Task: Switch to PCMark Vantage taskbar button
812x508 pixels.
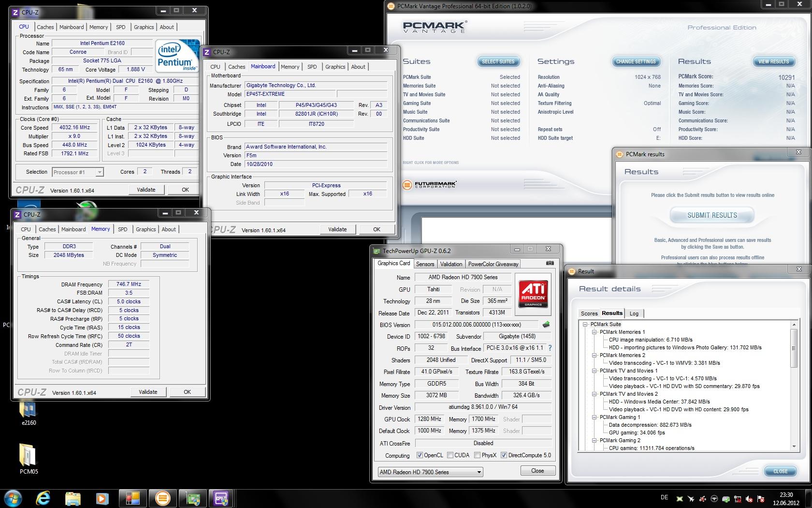Action: pos(163,498)
